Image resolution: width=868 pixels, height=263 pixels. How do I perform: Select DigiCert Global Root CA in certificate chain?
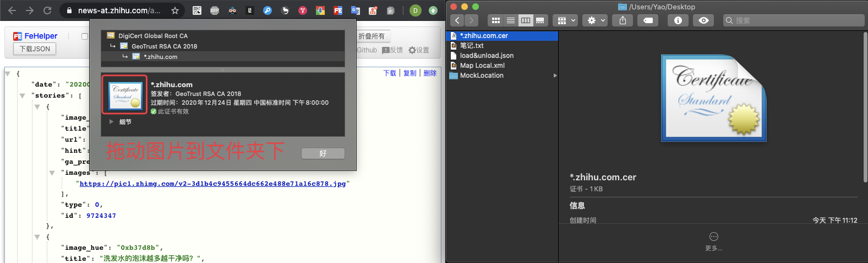click(x=223, y=36)
